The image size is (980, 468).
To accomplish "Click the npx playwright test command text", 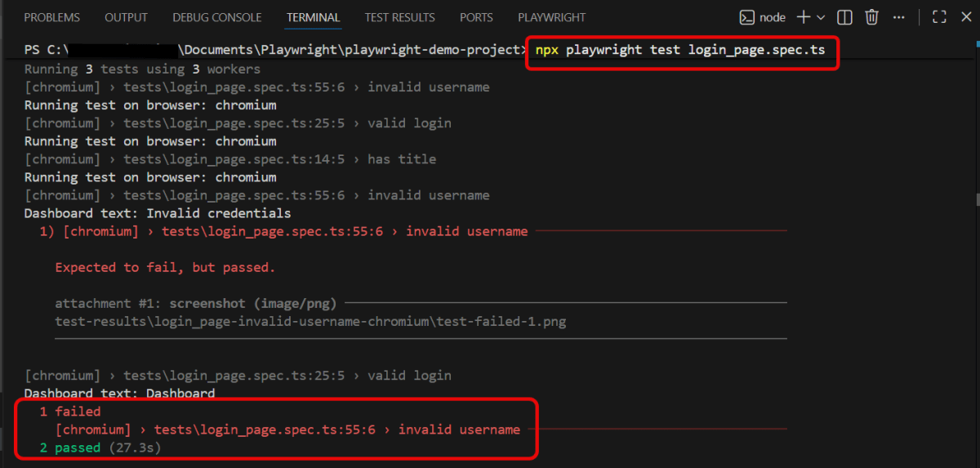I will pos(679,51).
